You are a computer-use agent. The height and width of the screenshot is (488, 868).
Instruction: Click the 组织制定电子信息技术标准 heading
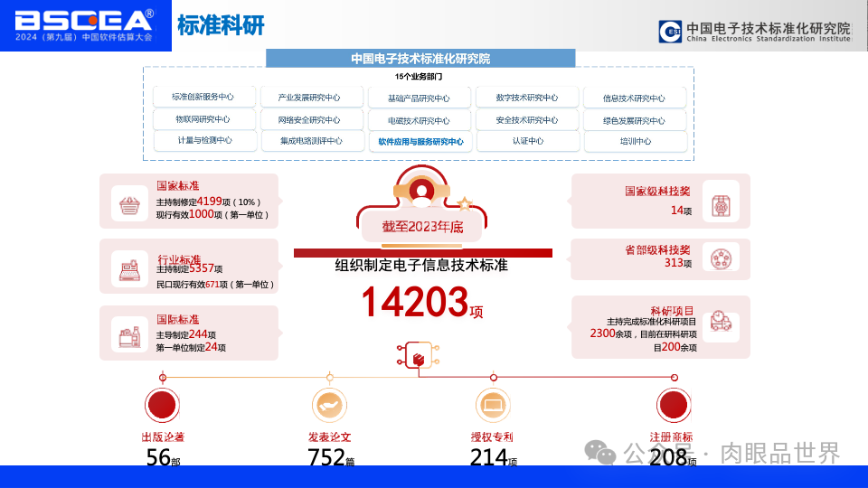[x=421, y=265]
